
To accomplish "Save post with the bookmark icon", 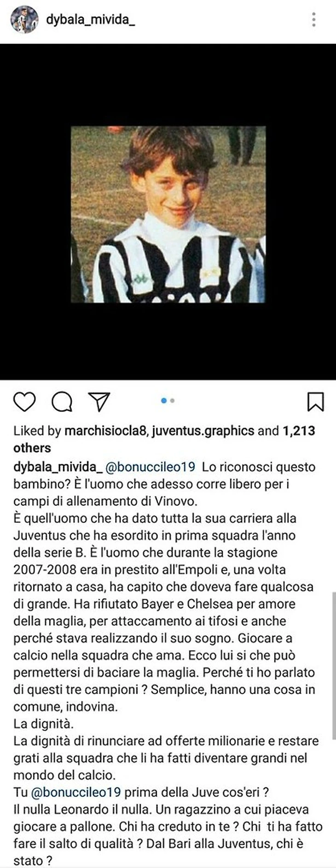I will 315,401.
